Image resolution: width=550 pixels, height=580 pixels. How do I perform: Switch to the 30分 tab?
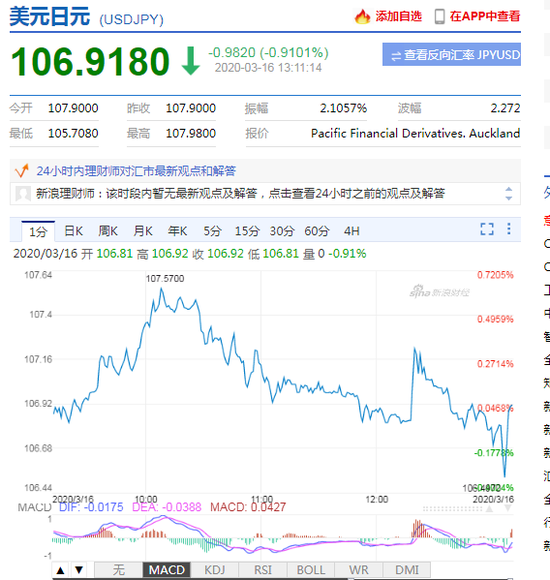point(282,231)
